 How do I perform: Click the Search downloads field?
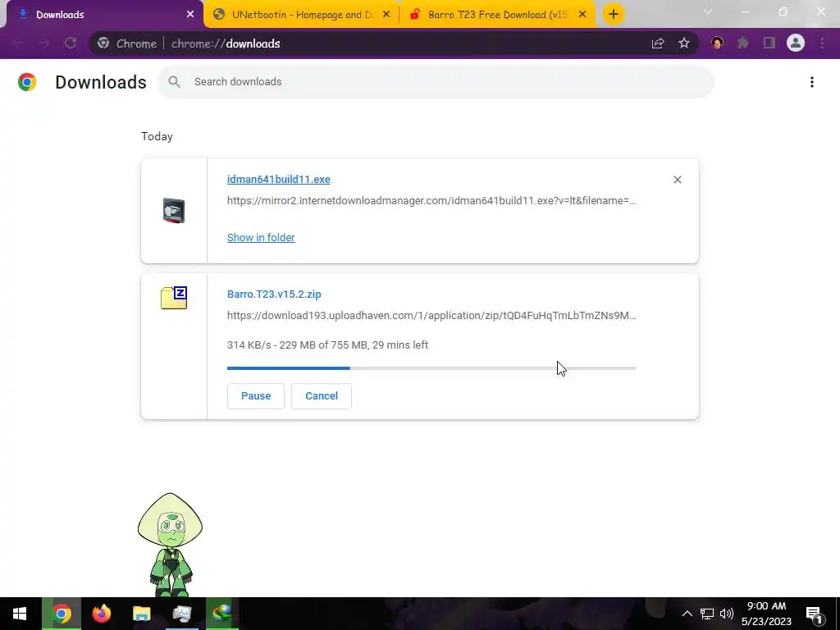pyautogui.click(x=436, y=81)
